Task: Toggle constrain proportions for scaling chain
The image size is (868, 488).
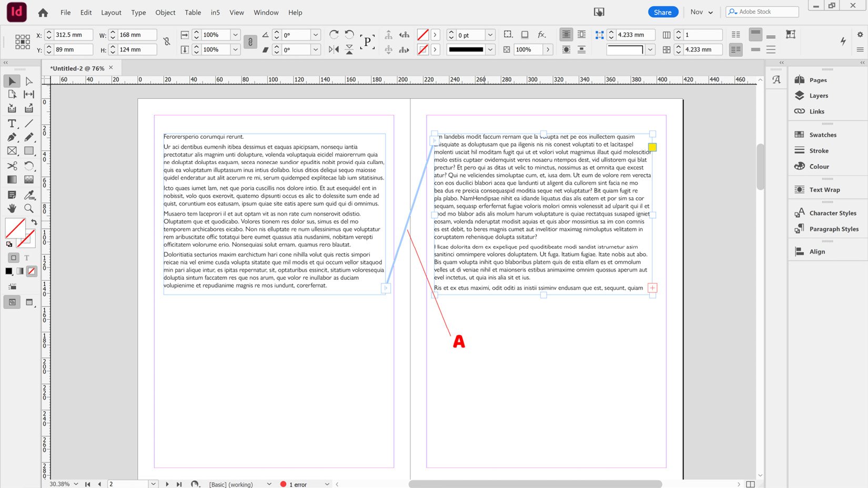Action: [x=250, y=42]
